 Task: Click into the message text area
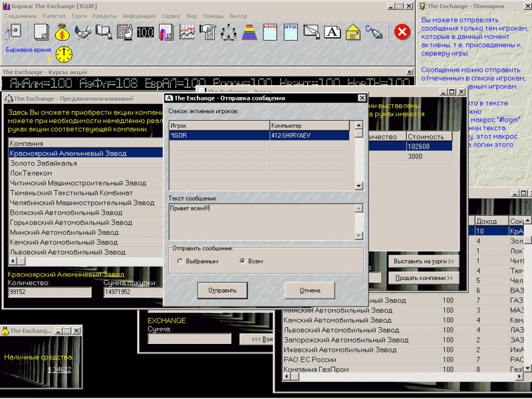click(262, 222)
